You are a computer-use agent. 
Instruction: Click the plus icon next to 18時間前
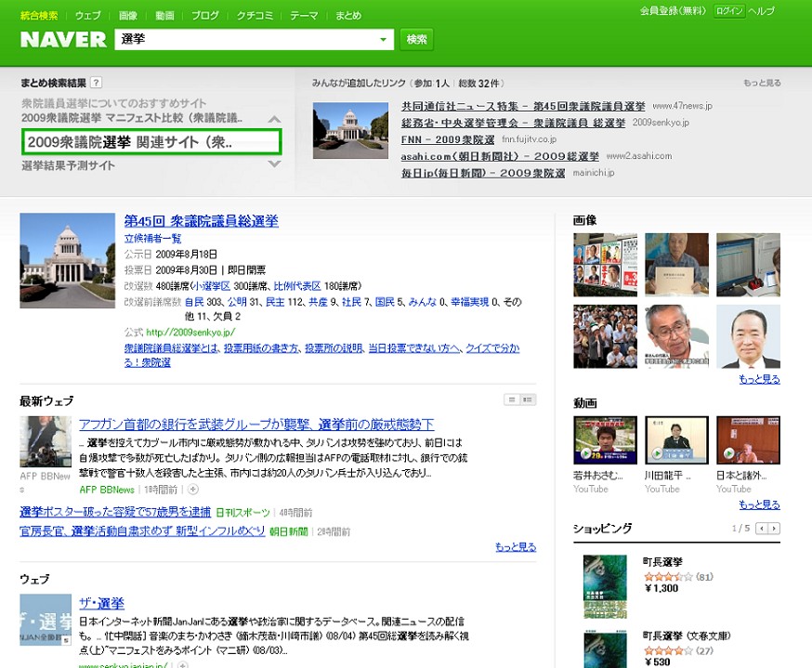click(x=192, y=490)
